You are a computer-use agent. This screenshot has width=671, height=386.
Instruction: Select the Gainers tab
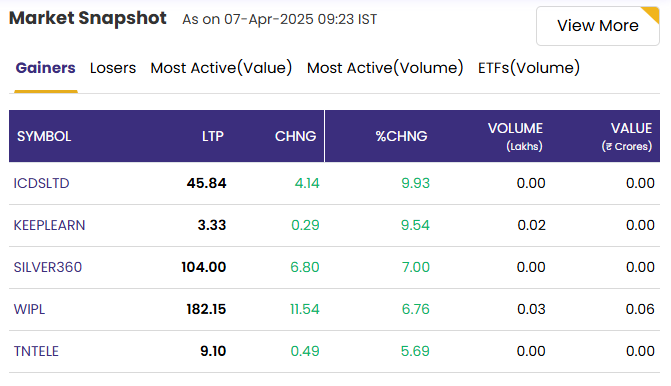point(45,68)
